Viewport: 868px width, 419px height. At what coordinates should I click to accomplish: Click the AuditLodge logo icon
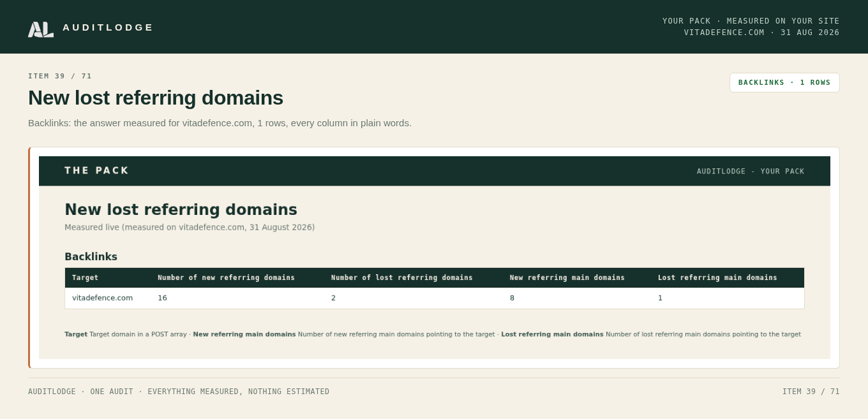(41, 29)
